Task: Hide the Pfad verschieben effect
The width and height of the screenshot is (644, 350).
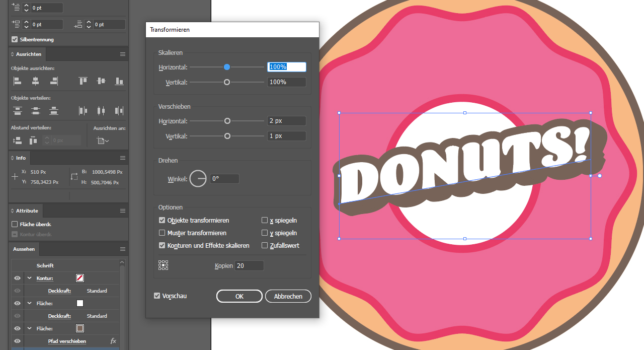Action: pyautogui.click(x=17, y=341)
